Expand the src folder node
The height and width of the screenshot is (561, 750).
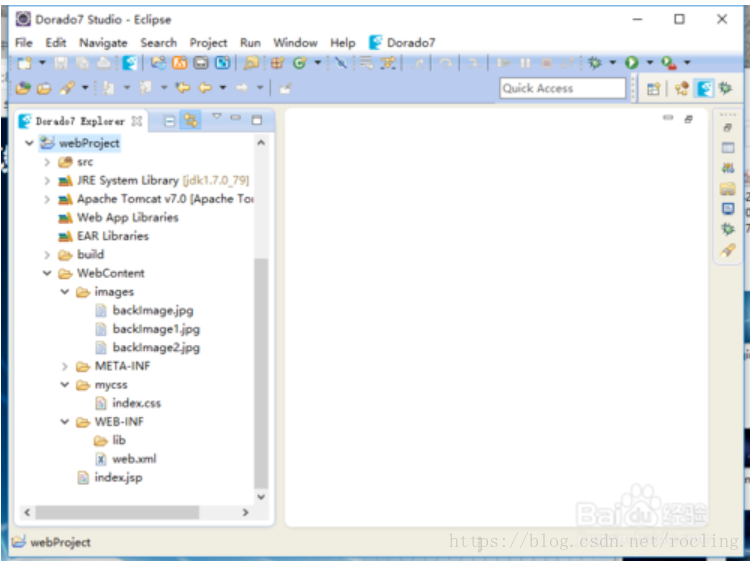point(47,162)
